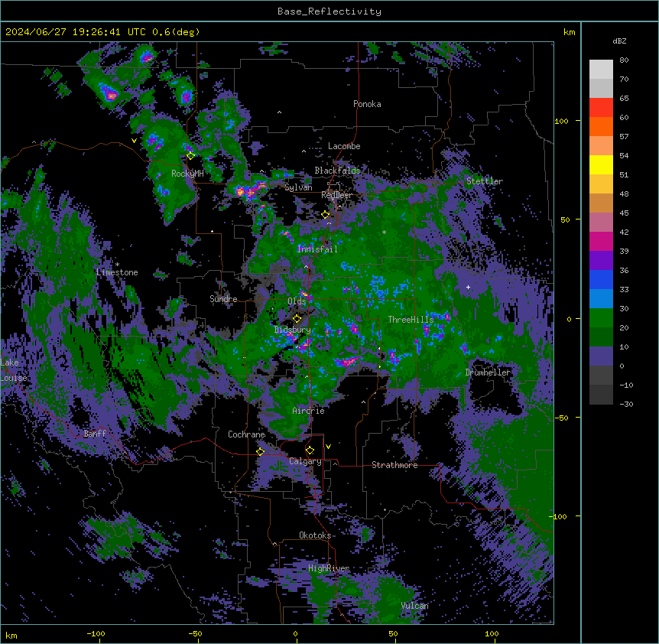Select the Didsbury label
This screenshot has height=644, width=659.
[292, 330]
